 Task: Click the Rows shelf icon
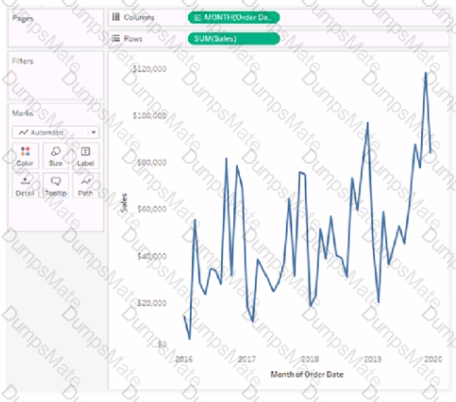(x=116, y=38)
